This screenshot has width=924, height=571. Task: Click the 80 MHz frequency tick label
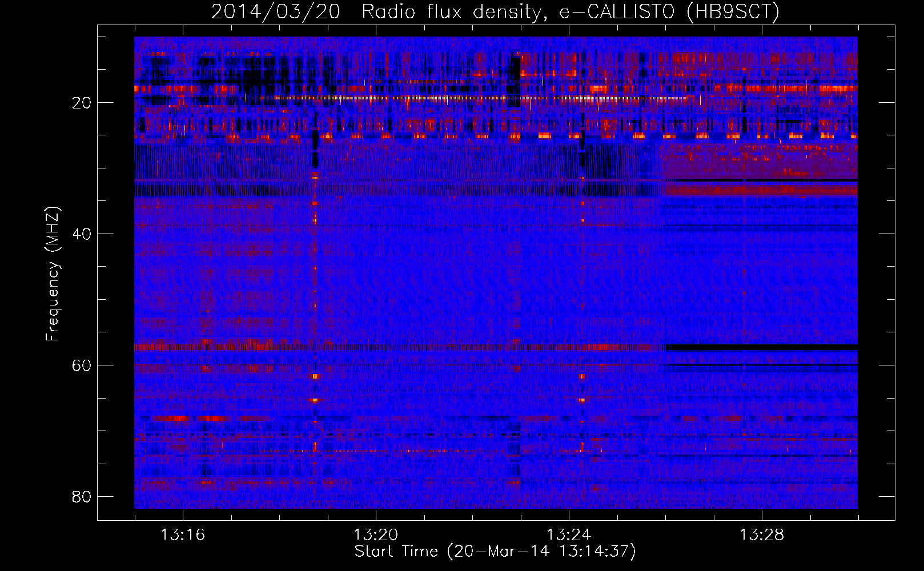(82, 497)
